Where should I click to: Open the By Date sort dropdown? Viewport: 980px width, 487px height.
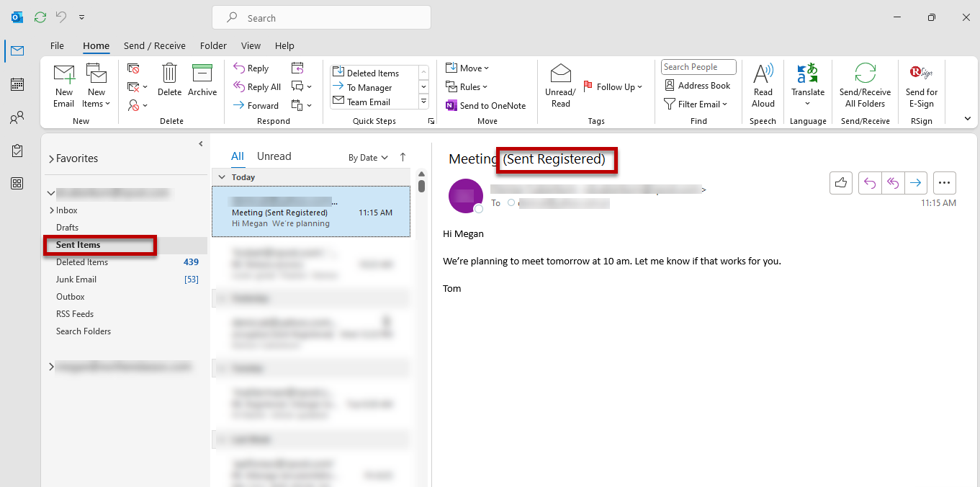[x=368, y=156]
